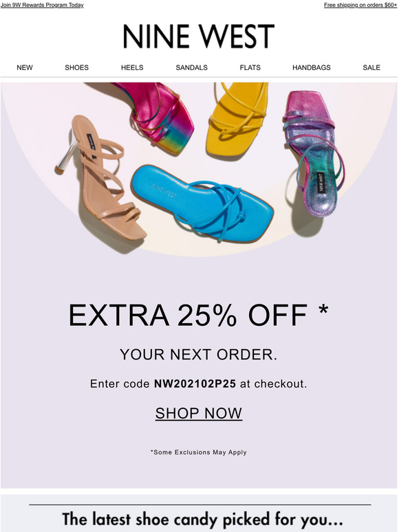Browse the FLATS section
This screenshot has width=399, height=532.
tap(250, 67)
